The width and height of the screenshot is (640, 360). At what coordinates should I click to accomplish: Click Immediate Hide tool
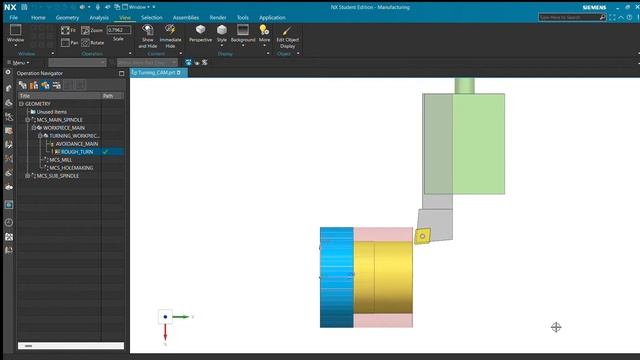click(170, 36)
